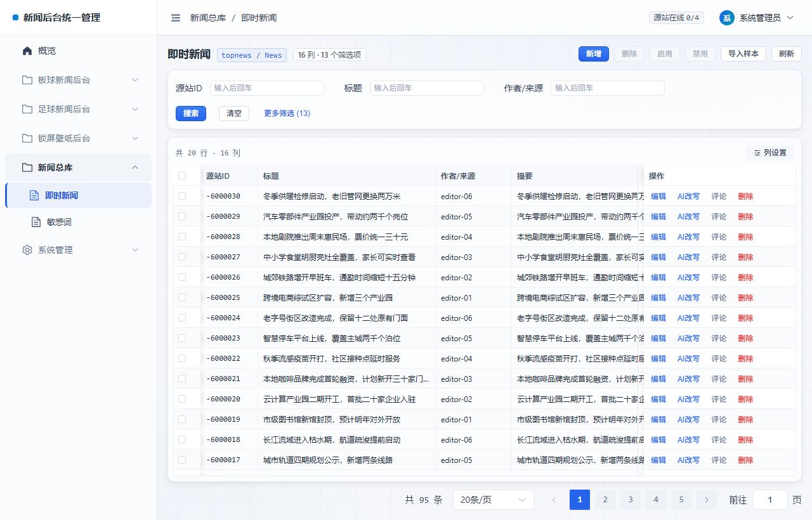This screenshot has height=520, width=812.
Task: Click folder icon next to 新闻总库
Action: pos(27,167)
